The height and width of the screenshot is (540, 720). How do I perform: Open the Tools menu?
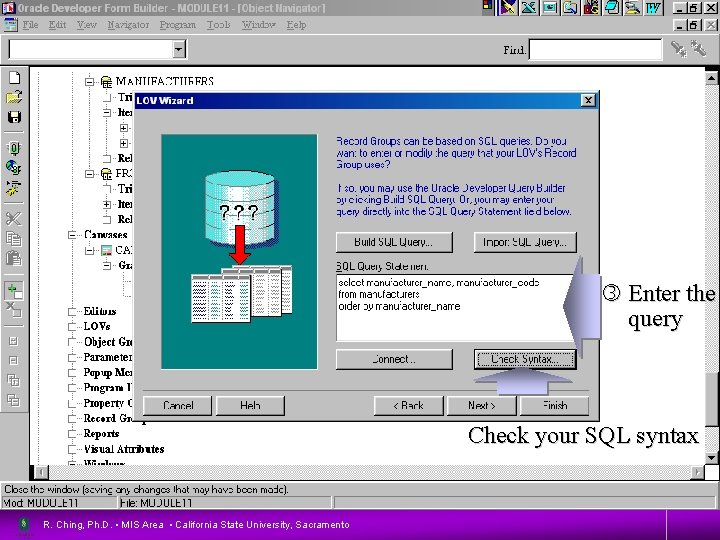click(219, 25)
